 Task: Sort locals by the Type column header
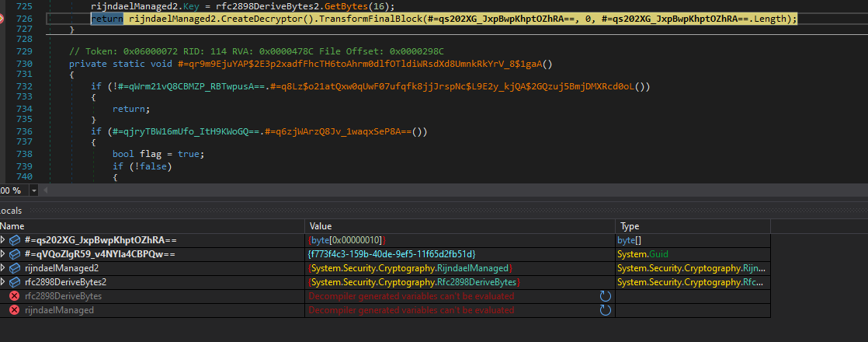[693, 226]
